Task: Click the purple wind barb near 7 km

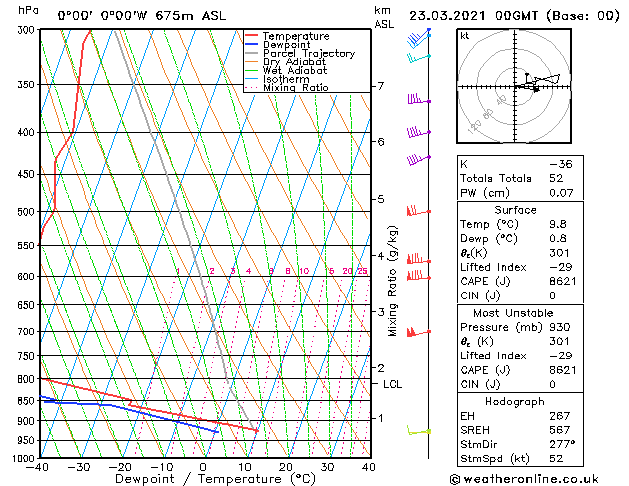Action: 419,99
